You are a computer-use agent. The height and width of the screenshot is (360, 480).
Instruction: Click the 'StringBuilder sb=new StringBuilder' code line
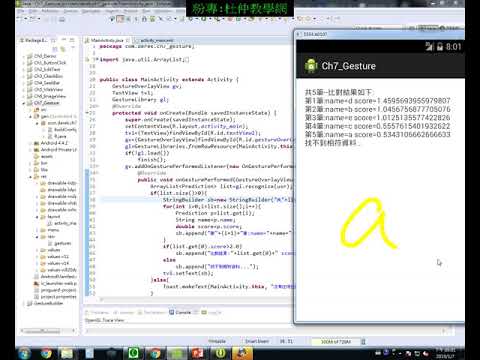click(229, 200)
